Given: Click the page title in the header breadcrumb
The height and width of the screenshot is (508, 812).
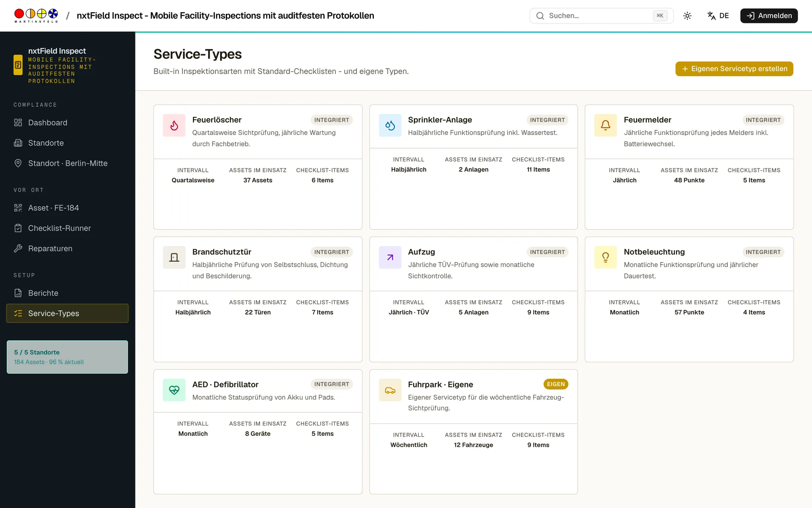Looking at the screenshot, I should click(x=225, y=16).
